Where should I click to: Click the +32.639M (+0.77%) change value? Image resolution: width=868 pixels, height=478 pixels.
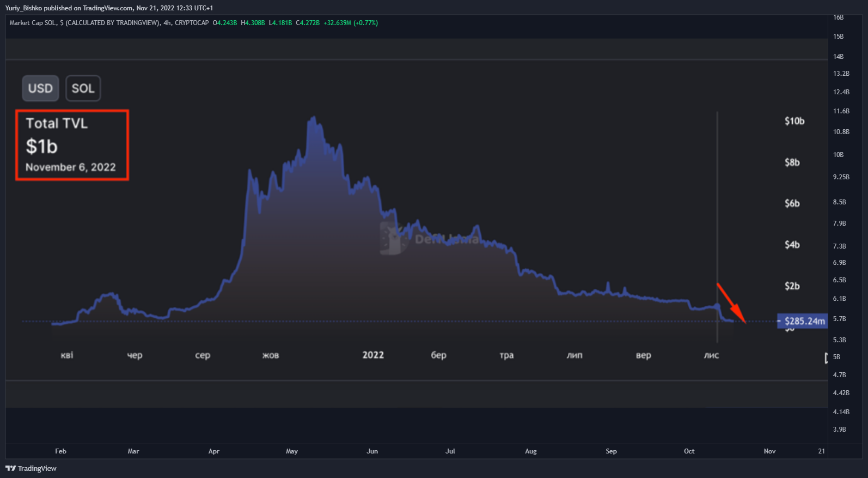point(351,23)
